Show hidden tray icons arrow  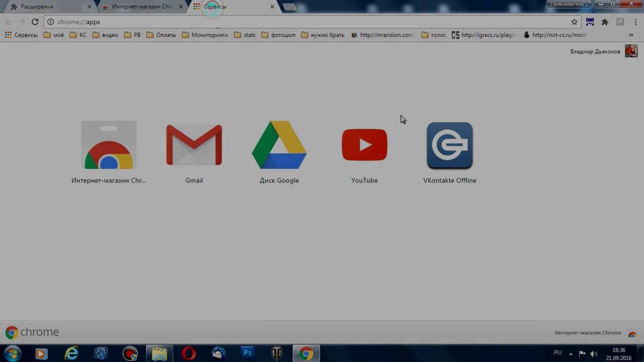pos(571,353)
